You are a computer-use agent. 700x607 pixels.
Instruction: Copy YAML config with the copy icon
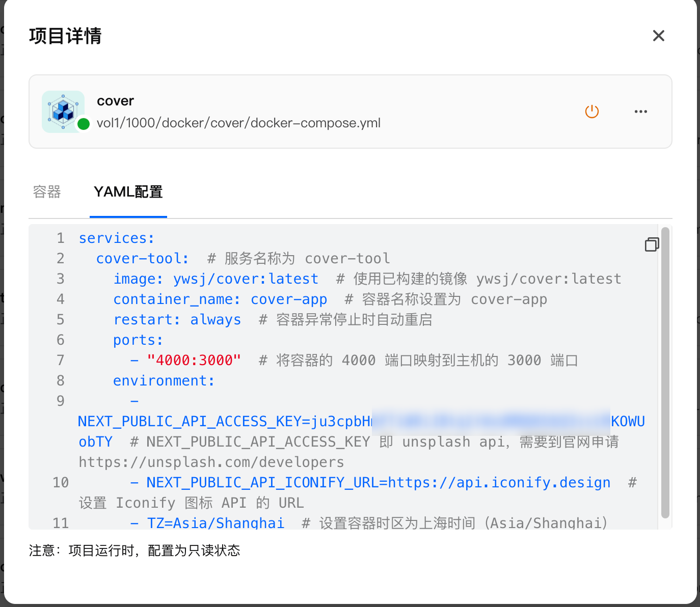[652, 244]
